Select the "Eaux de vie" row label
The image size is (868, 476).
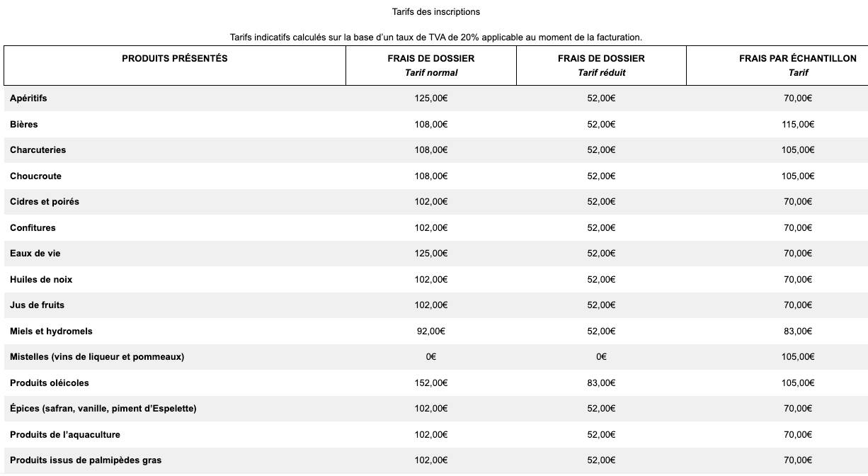pos(35,254)
